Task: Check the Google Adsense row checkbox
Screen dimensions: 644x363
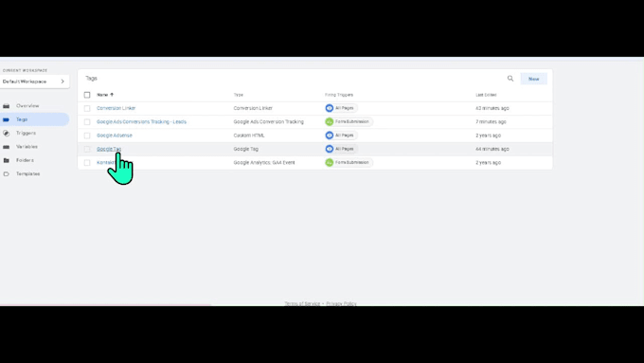Action: 87,136
